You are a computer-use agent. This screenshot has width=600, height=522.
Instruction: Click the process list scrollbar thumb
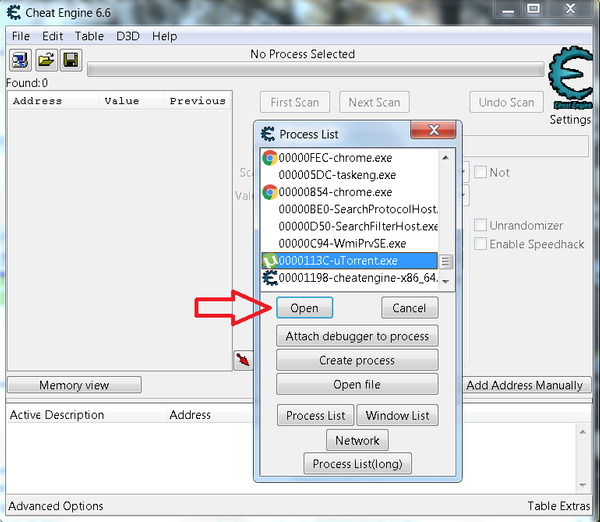pos(445,262)
